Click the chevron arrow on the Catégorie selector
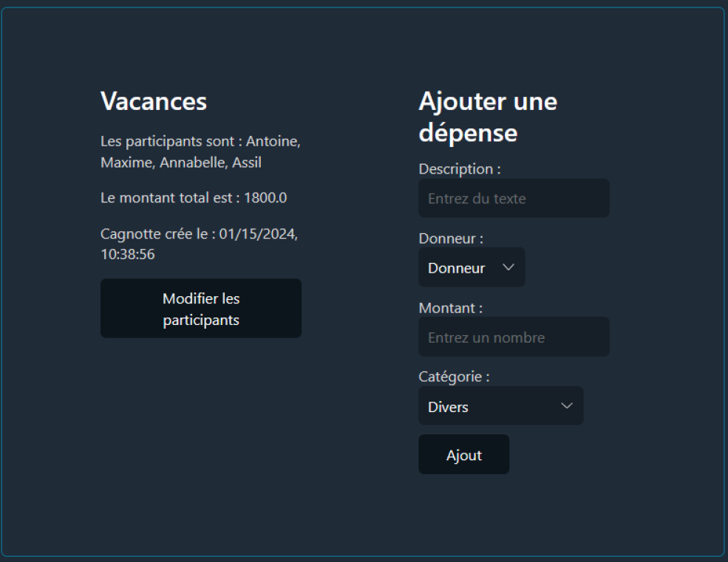This screenshot has width=728, height=562. tap(567, 405)
